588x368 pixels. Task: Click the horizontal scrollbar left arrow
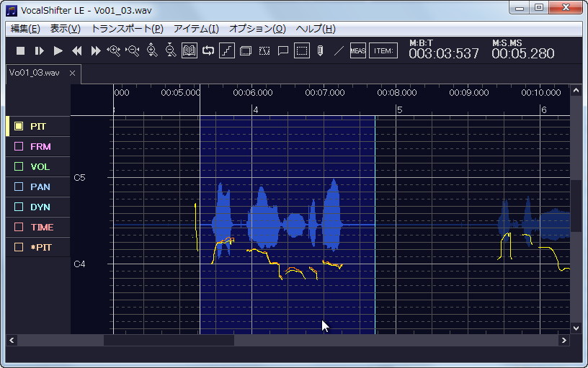tap(12, 340)
